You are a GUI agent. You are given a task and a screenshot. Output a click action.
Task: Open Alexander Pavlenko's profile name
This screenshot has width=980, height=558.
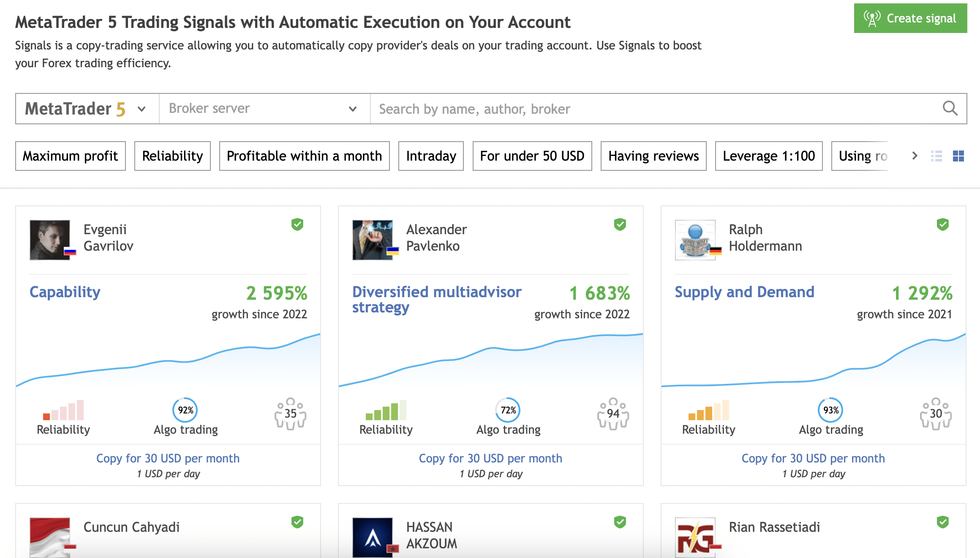(x=436, y=238)
